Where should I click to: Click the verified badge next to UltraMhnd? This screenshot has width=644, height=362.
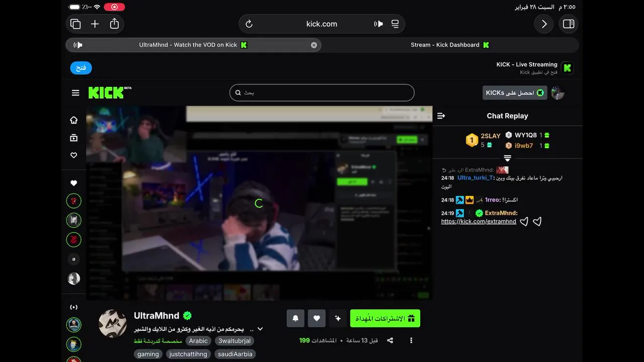pos(187,316)
